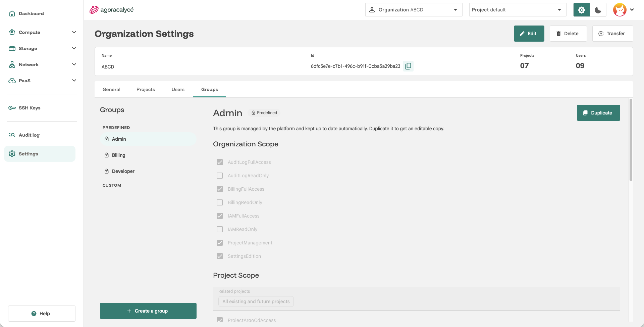Toggle the BillingReadOnly checkbox

tap(220, 202)
